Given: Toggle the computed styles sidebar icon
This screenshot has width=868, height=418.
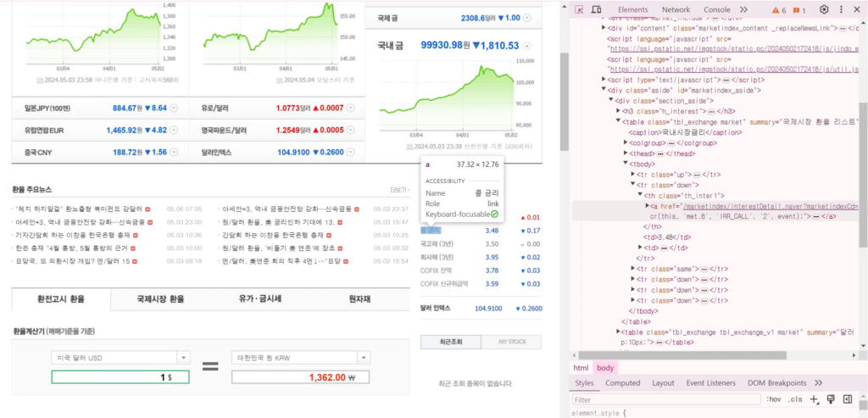Looking at the screenshot, I should tap(847, 399).
